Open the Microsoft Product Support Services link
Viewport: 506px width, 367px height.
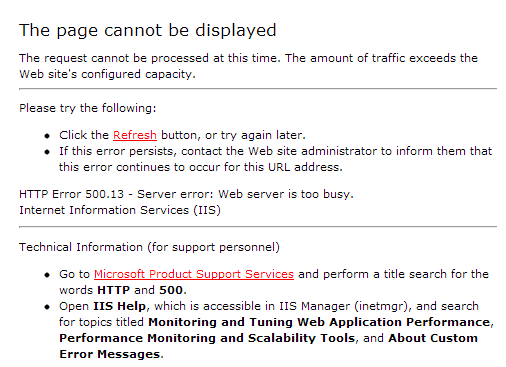(x=194, y=274)
